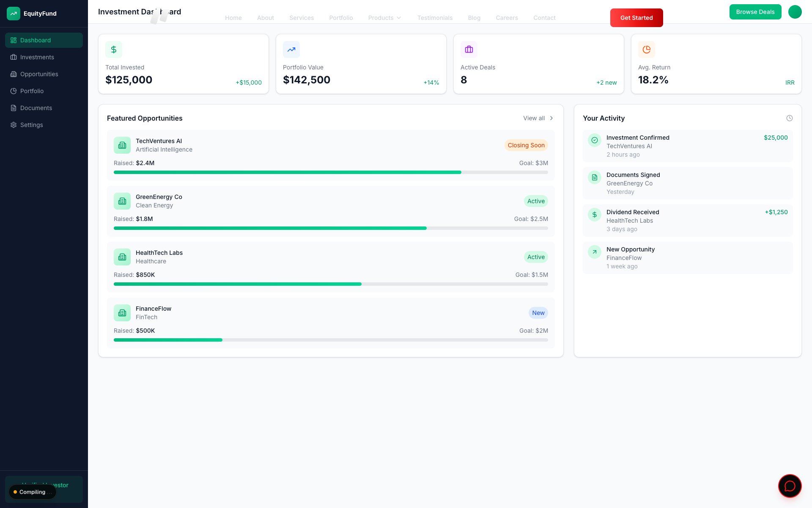Click the Closing Soon badge

[526, 145]
